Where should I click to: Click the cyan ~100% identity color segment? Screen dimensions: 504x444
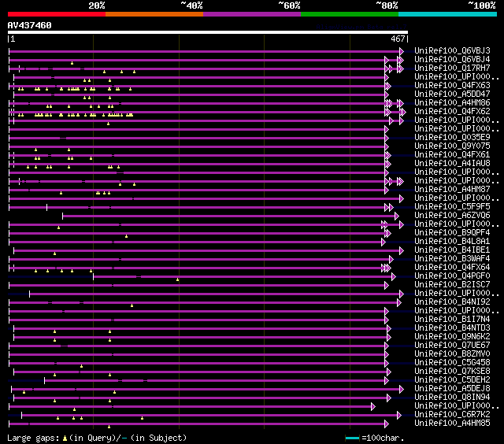pyautogui.click(x=448, y=14)
